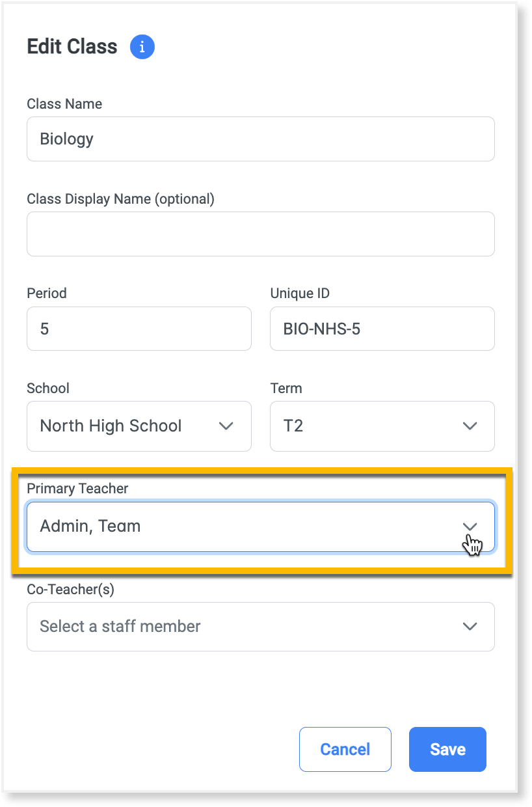Focus the Class Name field containing Biology
The height and width of the screenshot is (807, 532).
coord(260,139)
